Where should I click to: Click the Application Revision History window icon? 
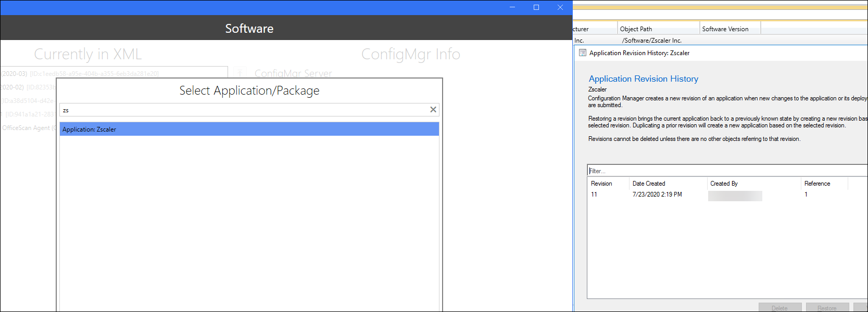583,53
